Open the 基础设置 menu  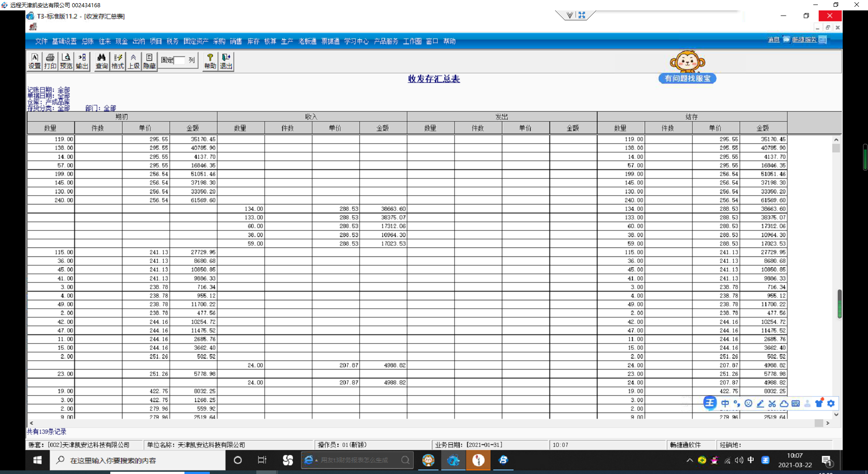pos(64,41)
